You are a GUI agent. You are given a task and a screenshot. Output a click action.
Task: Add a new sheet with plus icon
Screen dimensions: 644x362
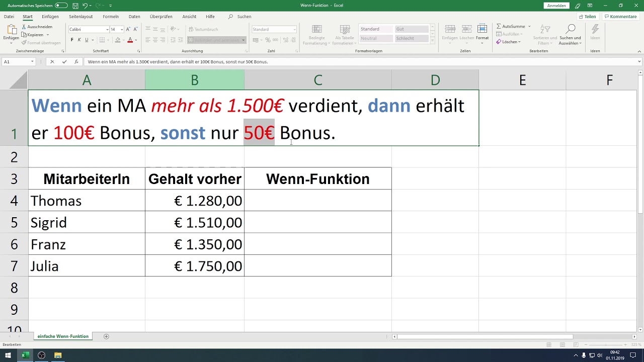(106, 336)
